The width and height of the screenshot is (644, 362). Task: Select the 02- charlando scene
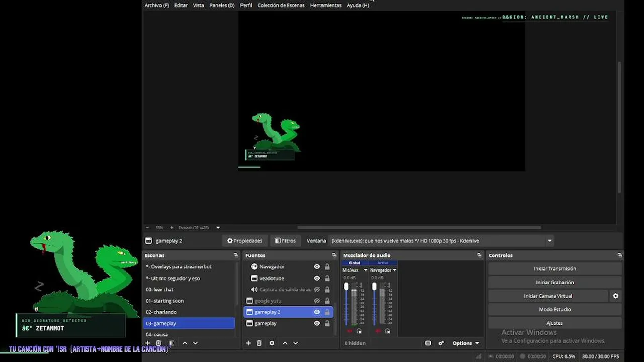coord(189,312)
